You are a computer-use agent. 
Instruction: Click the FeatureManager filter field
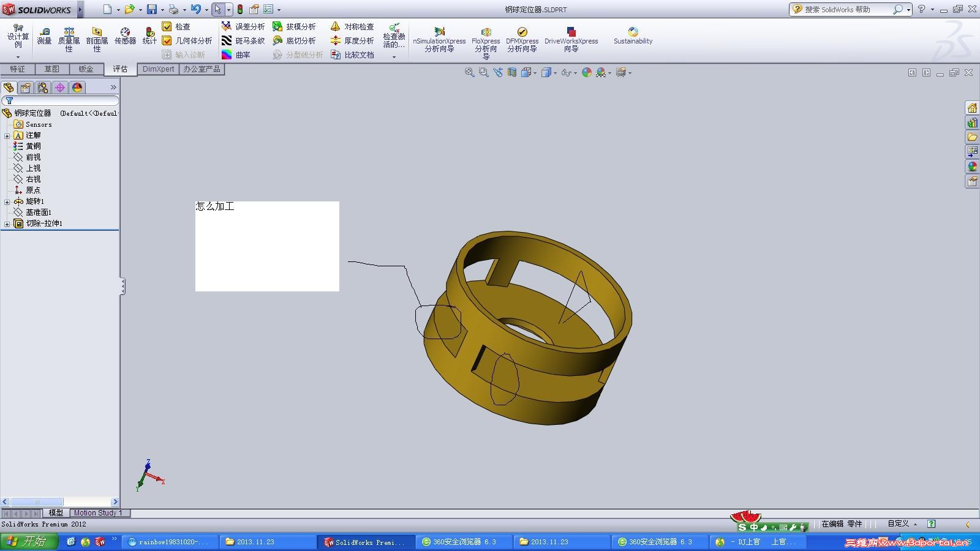60,100
